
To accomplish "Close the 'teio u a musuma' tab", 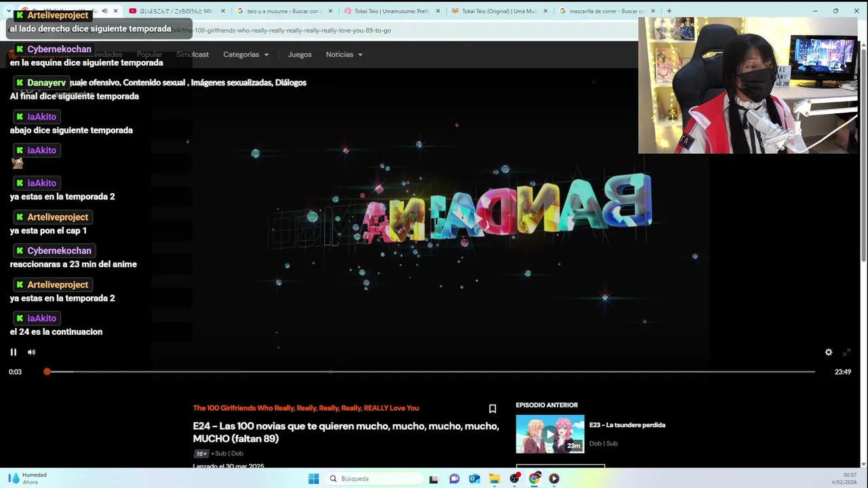I will click(330, 11).
